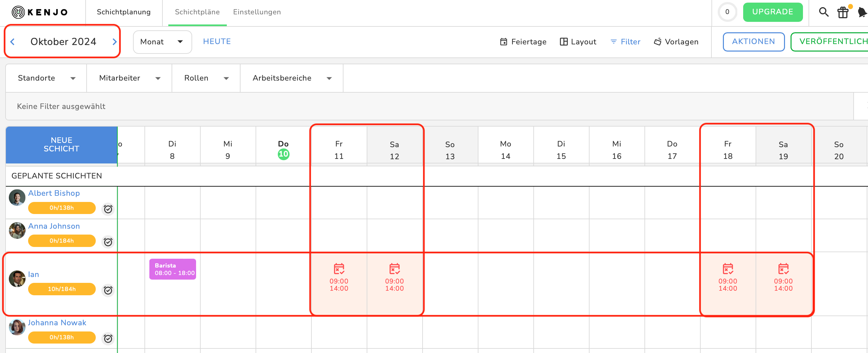The height and width of the screenshot is (353, 868).
Task: Click Albert Bishop's alarm clock check icon
Action: tap(108, 209)
